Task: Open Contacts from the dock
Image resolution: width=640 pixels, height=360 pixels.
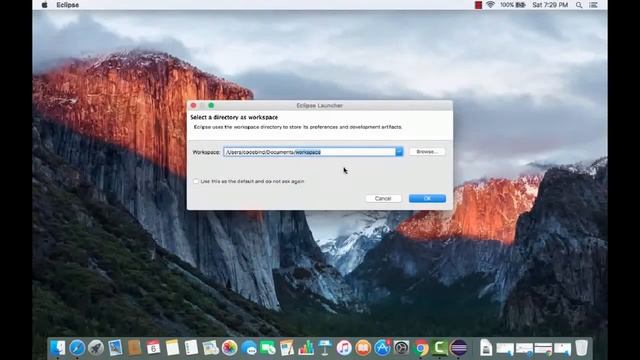Action: click(134, 348)
